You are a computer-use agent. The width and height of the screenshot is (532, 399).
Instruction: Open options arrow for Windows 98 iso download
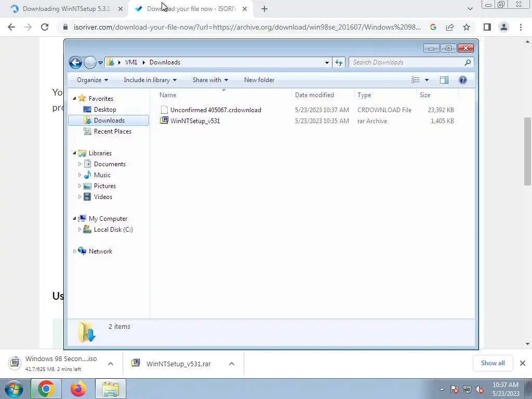(x=111, y=364)
